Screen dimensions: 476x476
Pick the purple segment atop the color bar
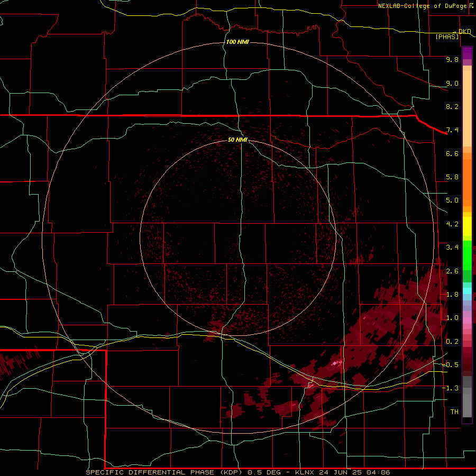(x=467, y=53)
